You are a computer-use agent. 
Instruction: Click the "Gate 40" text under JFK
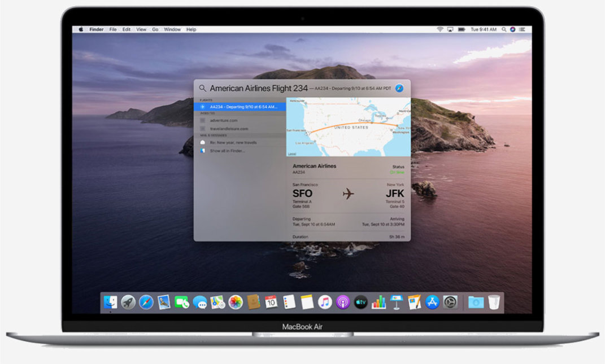tap(397, 207)
